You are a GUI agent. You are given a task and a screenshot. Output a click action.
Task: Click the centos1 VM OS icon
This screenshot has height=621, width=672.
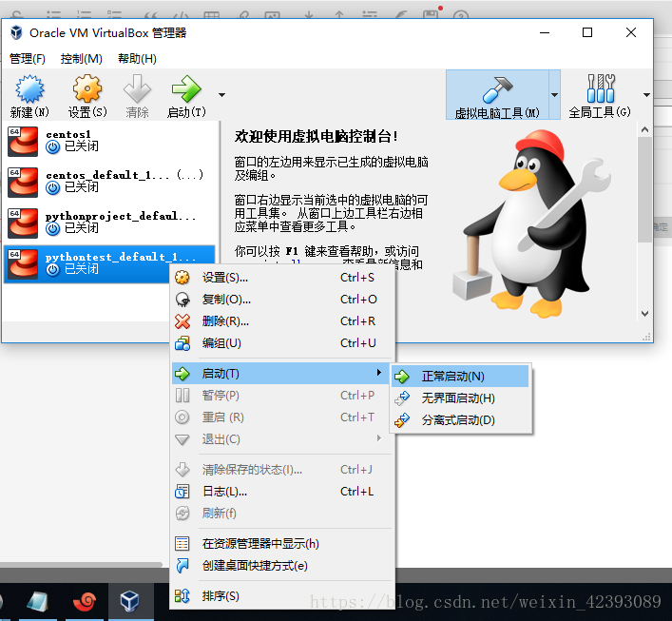[x=23, y=141]
